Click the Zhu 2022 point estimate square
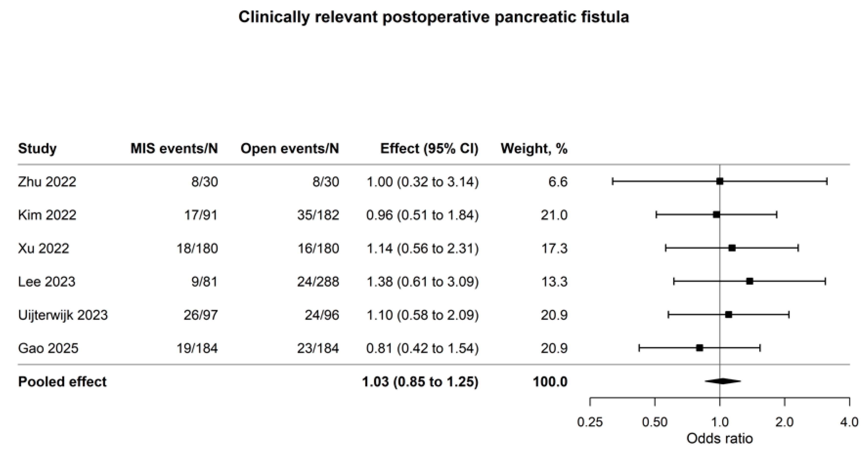868x452 pixels. pyautogui.click(x=720, y=181)
